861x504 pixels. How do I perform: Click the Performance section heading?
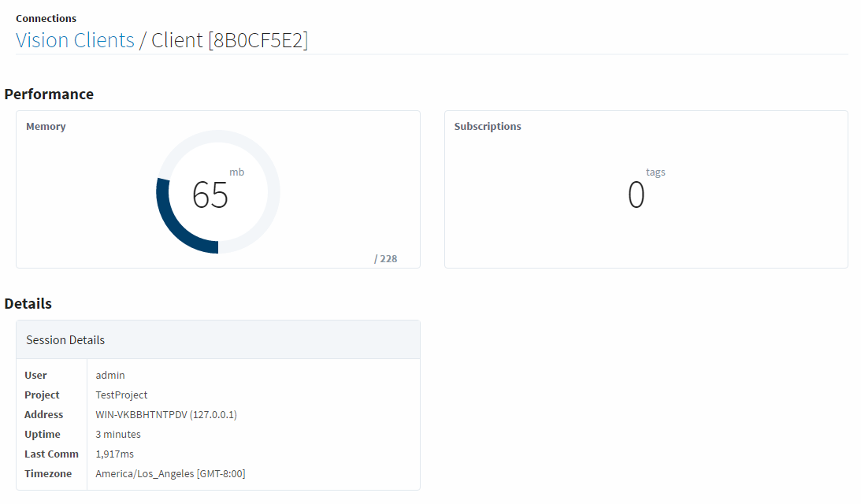[x=49, y=94]
